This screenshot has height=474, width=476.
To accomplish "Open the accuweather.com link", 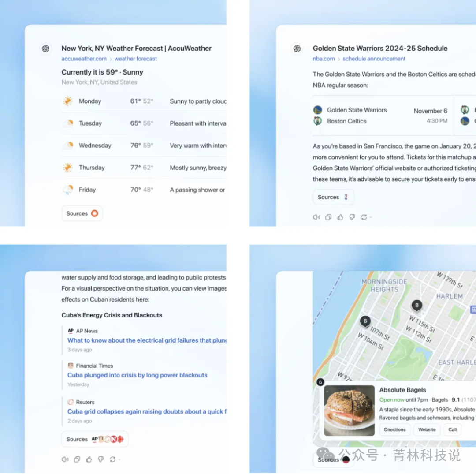I will [x=84, y=59].
